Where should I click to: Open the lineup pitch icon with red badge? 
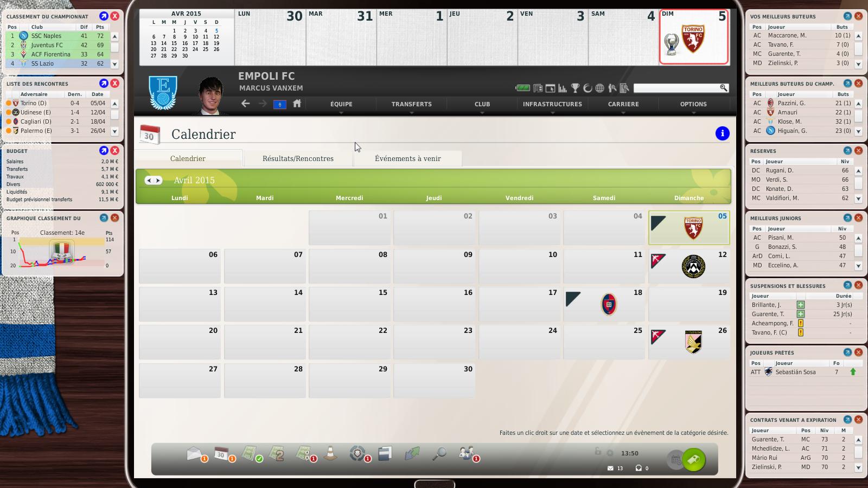pyautogui.click(x=304, y=453)
